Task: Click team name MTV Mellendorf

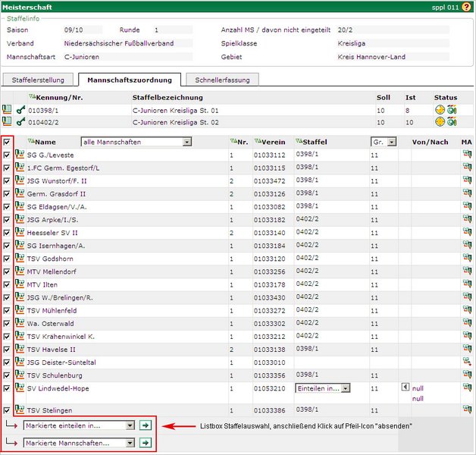Action: click(52, 271)
